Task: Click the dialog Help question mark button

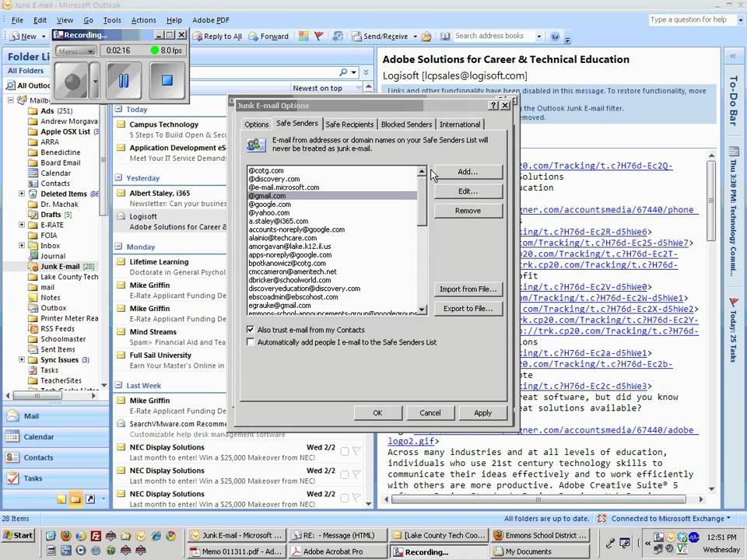Action: click(x=493, y=105)
